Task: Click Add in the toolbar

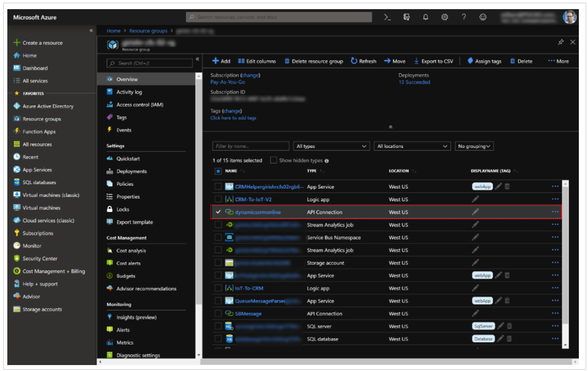Action: [x=221, y=61]
